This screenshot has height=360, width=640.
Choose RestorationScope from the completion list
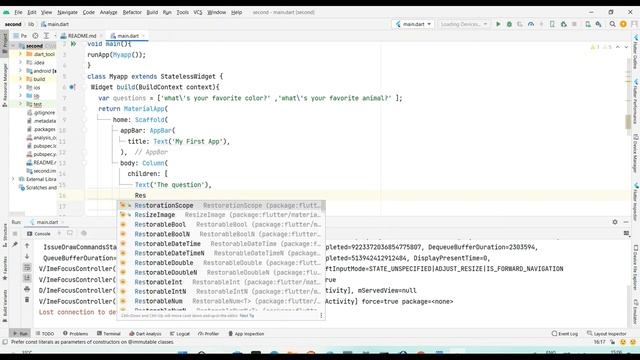(x=221, y=205)
